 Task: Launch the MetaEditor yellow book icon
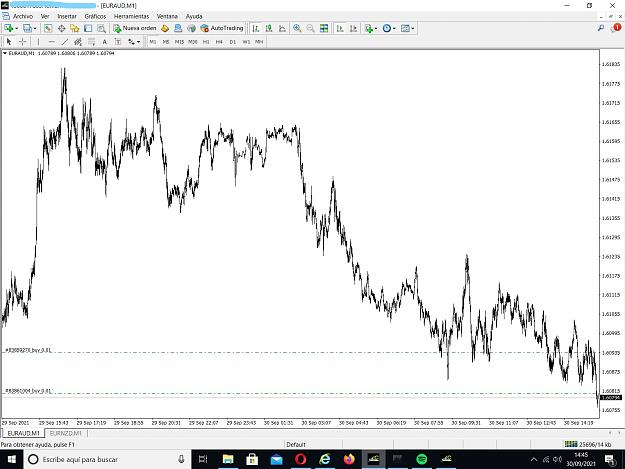pos(165,28)
